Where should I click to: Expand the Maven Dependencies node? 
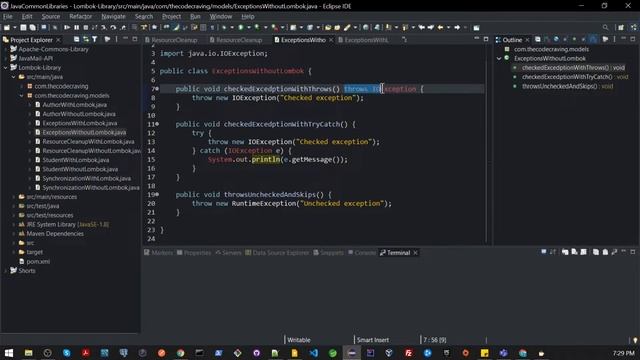tap(13, 234)
